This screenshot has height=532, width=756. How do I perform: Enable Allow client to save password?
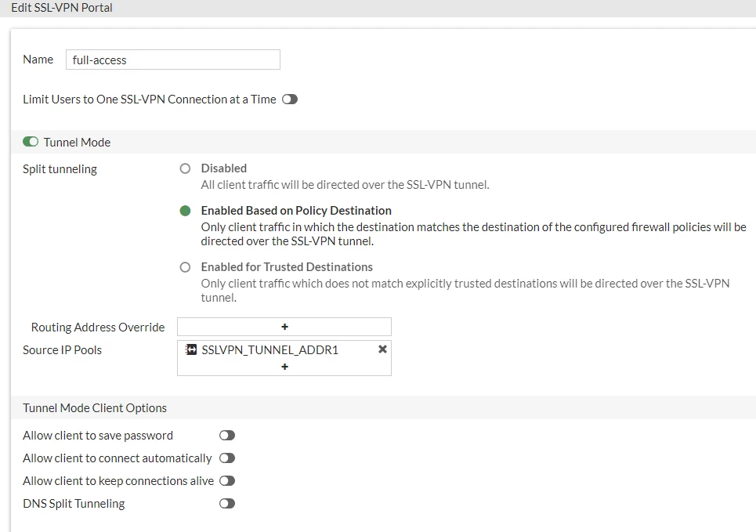pos(227,436)
